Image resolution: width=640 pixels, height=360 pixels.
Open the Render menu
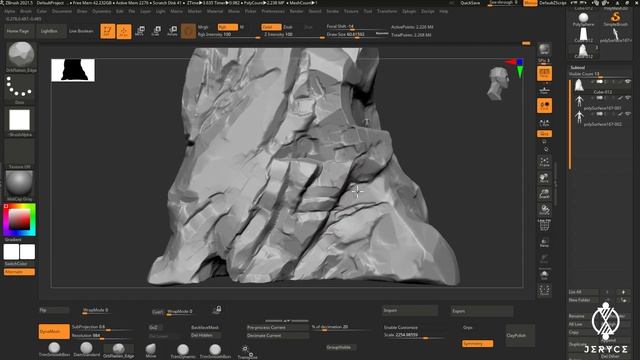296,11
